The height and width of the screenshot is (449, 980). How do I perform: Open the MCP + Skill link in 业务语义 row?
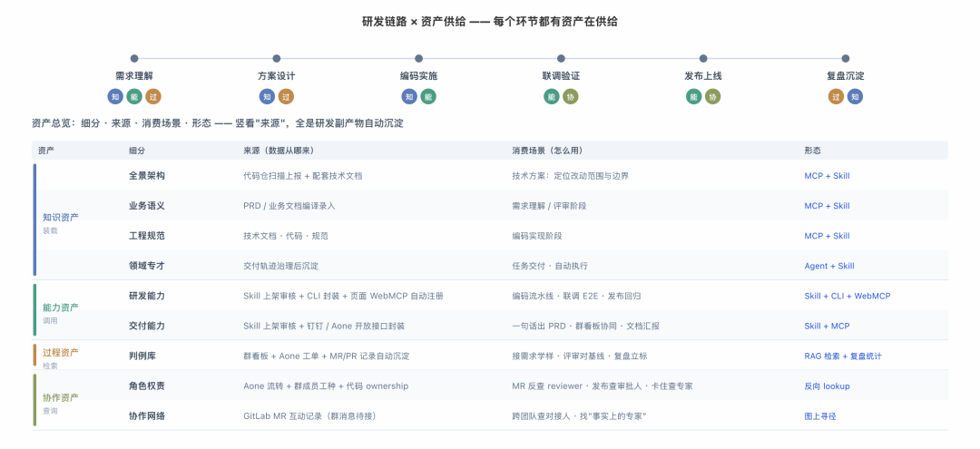point(827,206)
